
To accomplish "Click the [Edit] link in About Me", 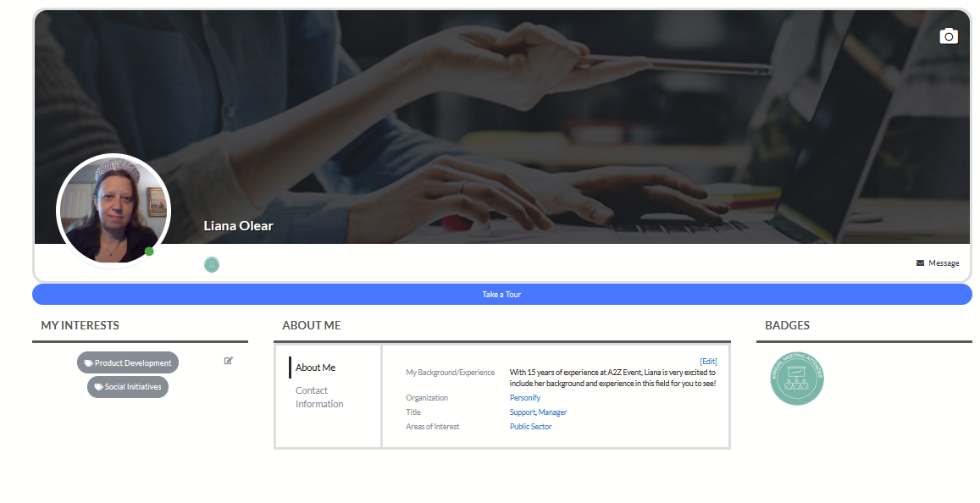I will 708,362.
